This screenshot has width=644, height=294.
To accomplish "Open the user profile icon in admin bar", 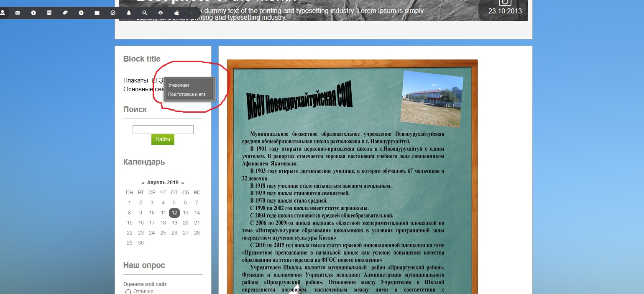I will click(x=3, y=13).
